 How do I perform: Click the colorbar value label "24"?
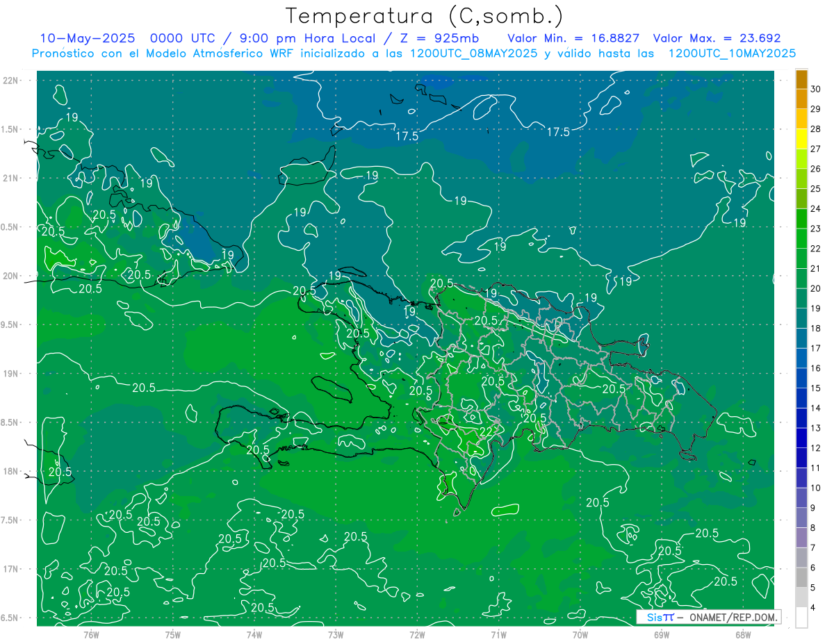(x=815, y=208)
